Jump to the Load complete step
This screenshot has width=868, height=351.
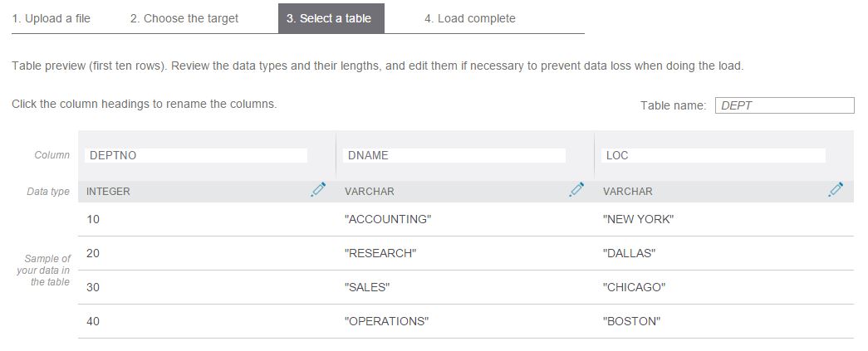(x=470, y=18)
